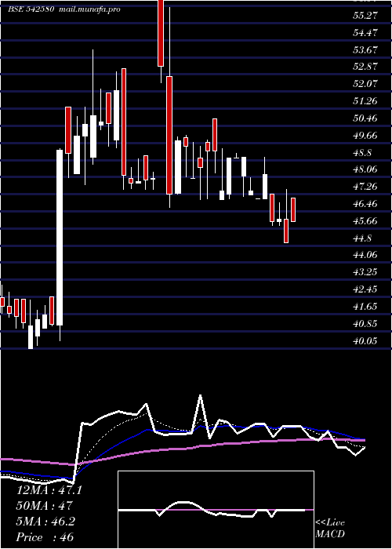
Task: Click the 48.06 price axis label
Action: 366,169
